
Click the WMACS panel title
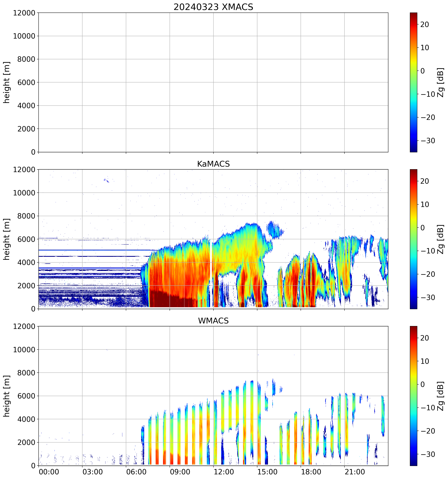pyautogui.click(x=213, y=321)
